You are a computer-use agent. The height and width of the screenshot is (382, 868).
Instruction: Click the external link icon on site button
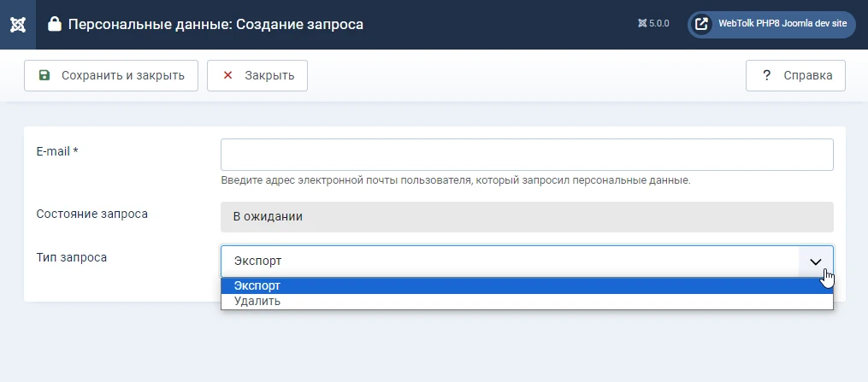701,24
